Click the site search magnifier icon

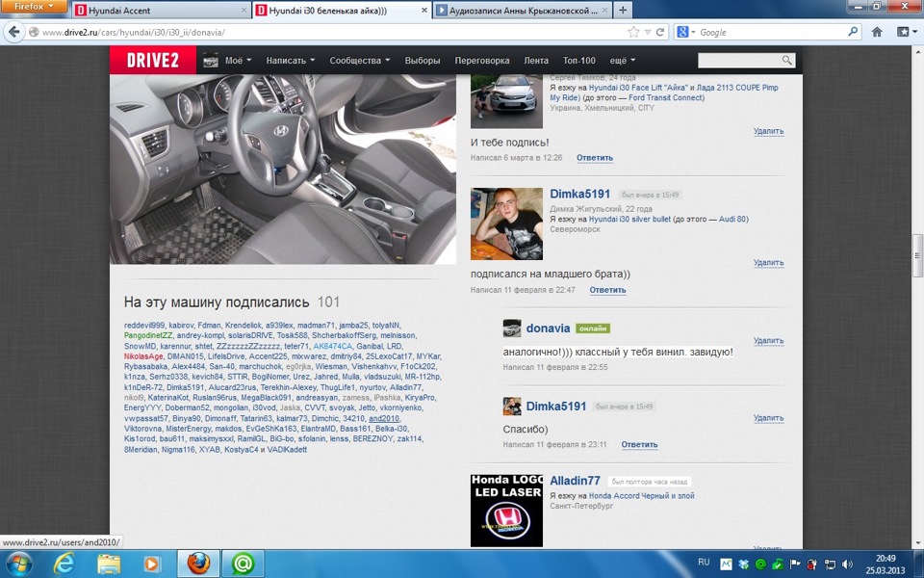pyautogui.click(x=786, y=60)
